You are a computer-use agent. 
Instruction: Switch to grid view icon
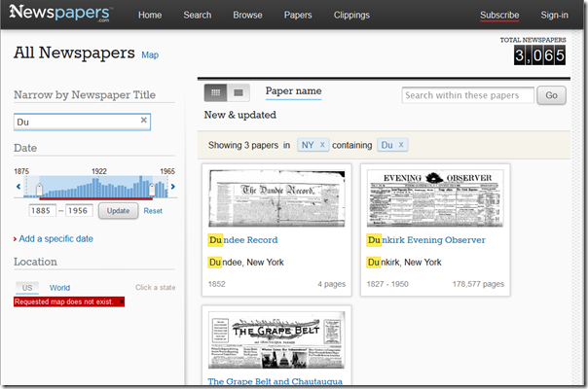(215, 92)
